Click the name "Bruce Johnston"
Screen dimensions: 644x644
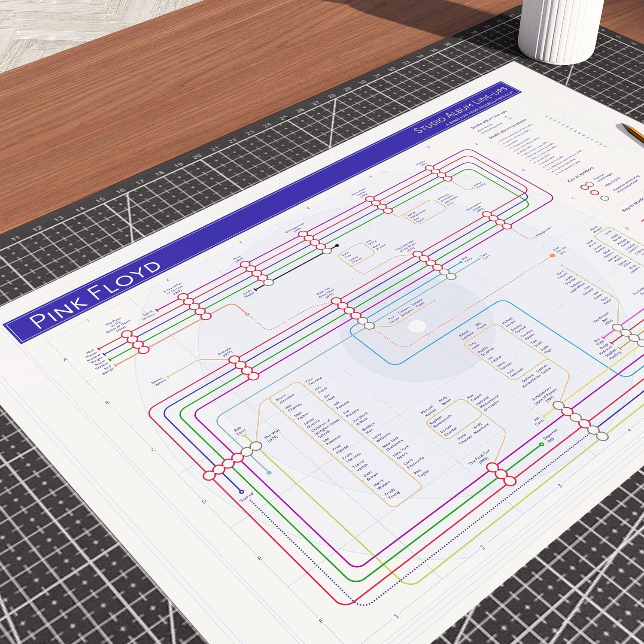point(285,398)
